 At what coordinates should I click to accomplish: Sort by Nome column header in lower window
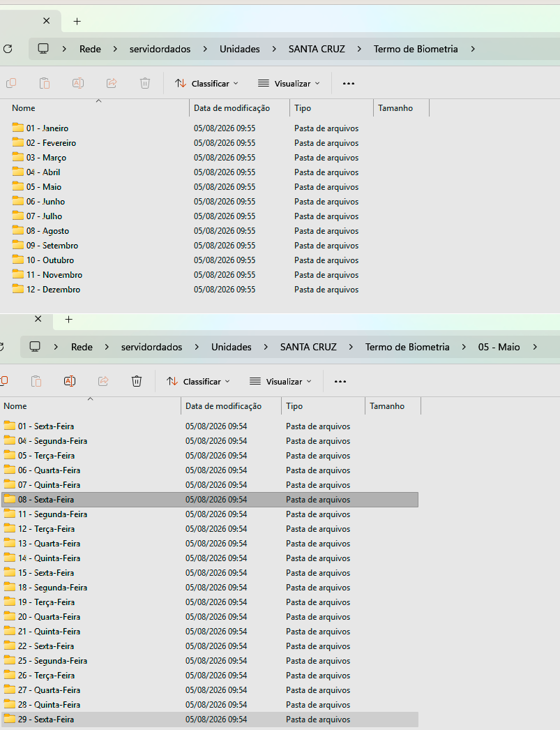click(15, 406)
